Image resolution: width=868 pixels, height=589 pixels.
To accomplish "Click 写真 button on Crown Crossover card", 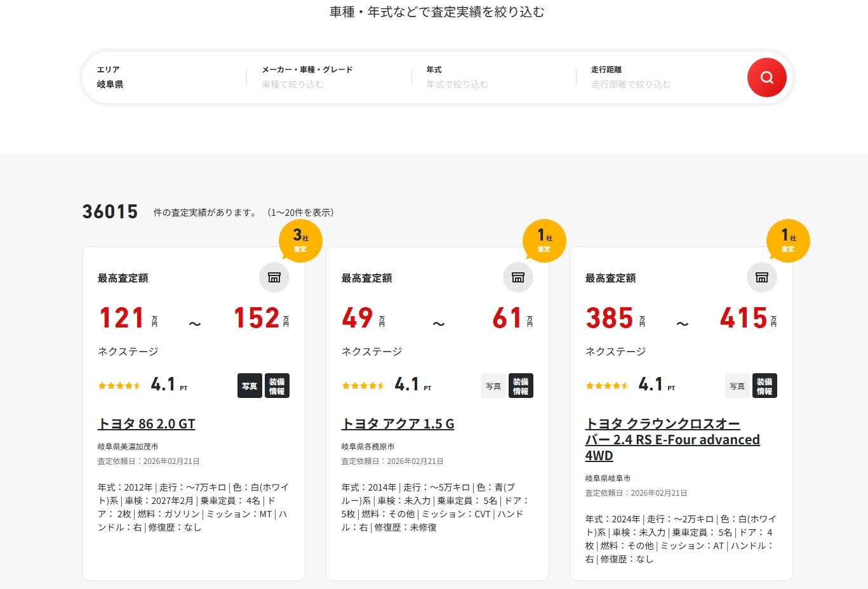I will point(737,386).
